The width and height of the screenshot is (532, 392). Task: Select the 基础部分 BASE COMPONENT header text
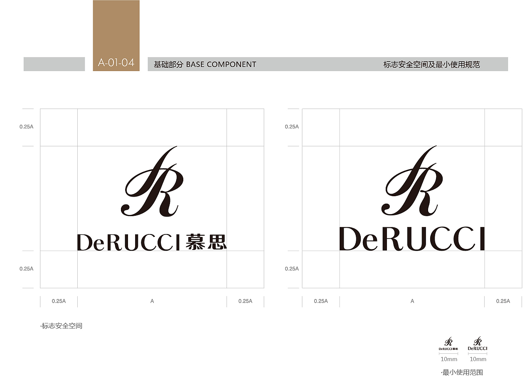205,64
